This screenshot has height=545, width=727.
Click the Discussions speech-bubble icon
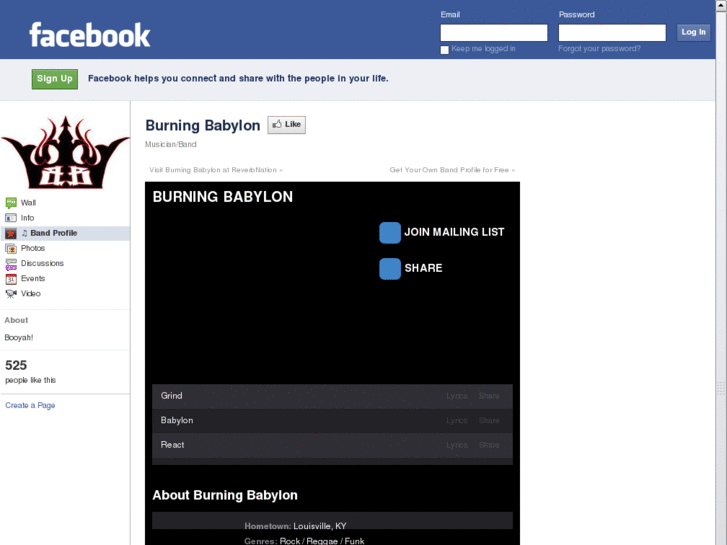(11, 264)
